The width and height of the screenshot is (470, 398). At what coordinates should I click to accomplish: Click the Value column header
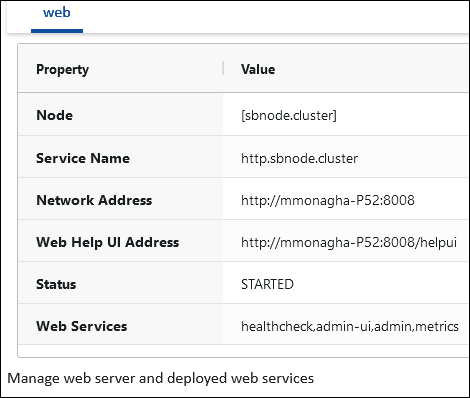[258, 69]
